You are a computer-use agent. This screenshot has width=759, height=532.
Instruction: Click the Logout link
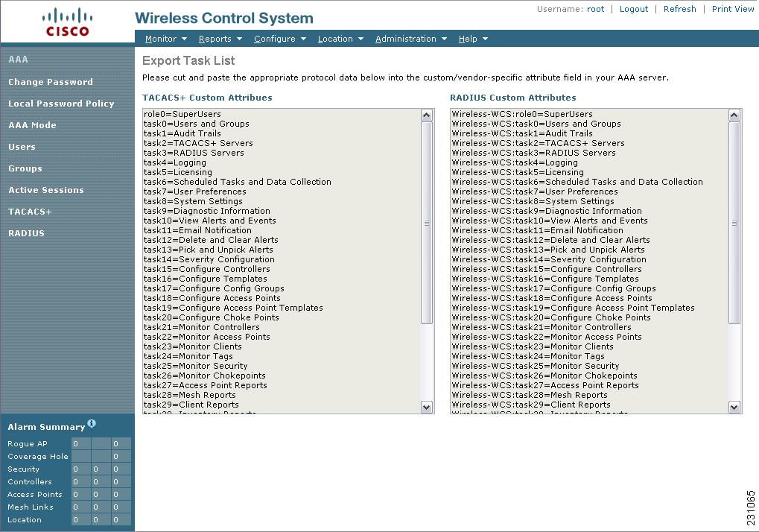pos(634,9)
